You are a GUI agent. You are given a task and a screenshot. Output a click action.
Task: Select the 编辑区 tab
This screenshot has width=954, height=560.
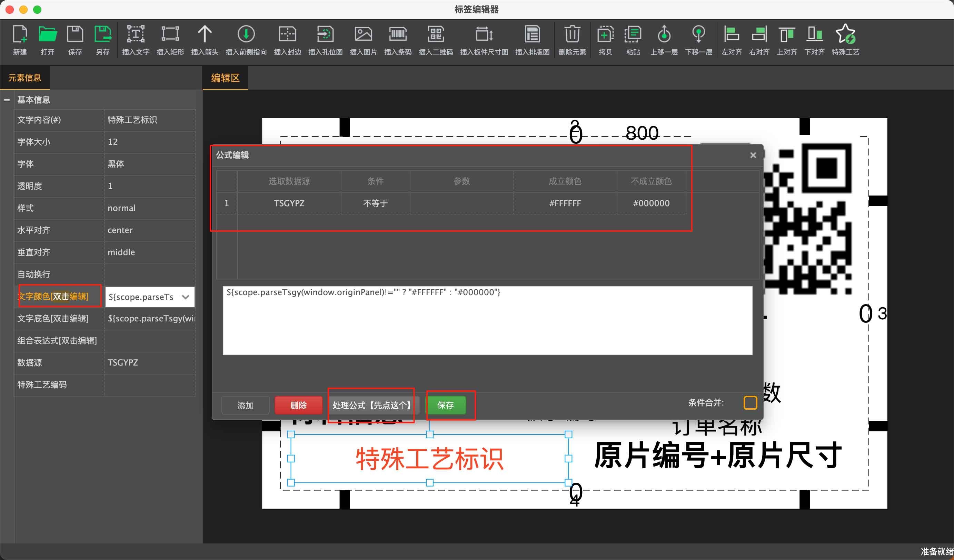(x=225, y=78)
